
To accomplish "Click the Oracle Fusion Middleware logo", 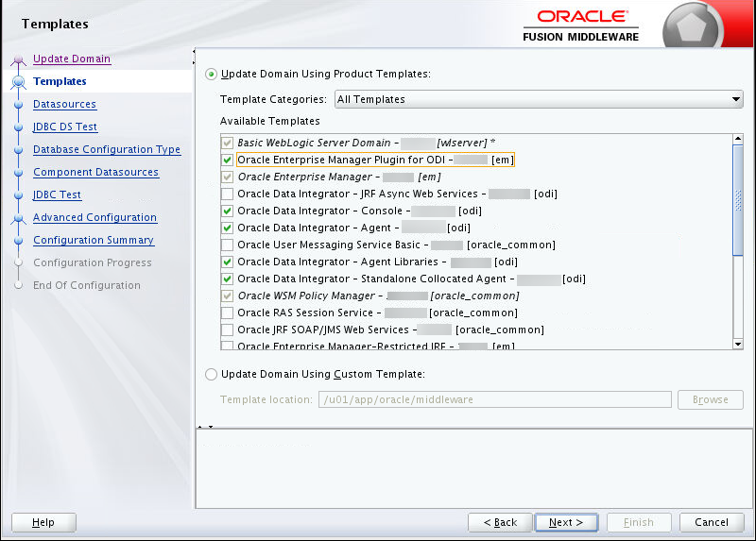I will click(x=580, y=26).
